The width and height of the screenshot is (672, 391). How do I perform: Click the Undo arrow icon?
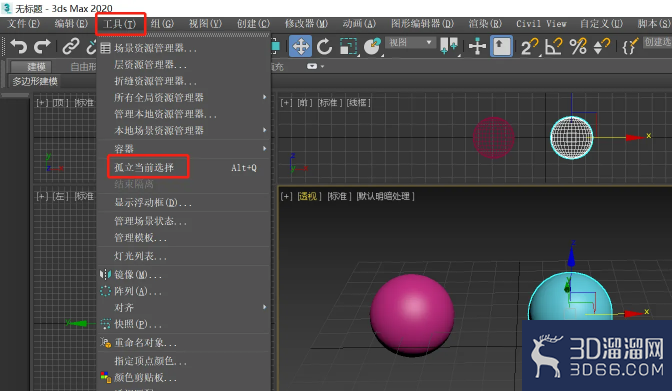click(18, 46)
